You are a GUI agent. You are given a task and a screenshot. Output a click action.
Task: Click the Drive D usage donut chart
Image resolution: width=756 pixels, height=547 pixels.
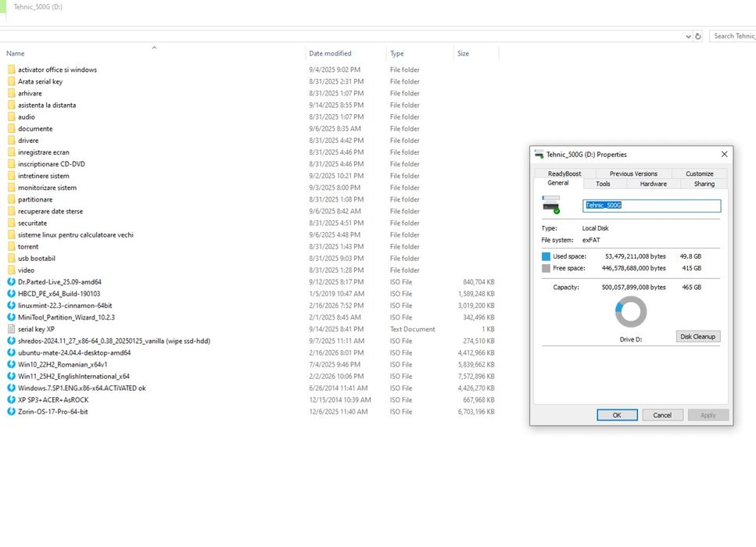(631, 312)
